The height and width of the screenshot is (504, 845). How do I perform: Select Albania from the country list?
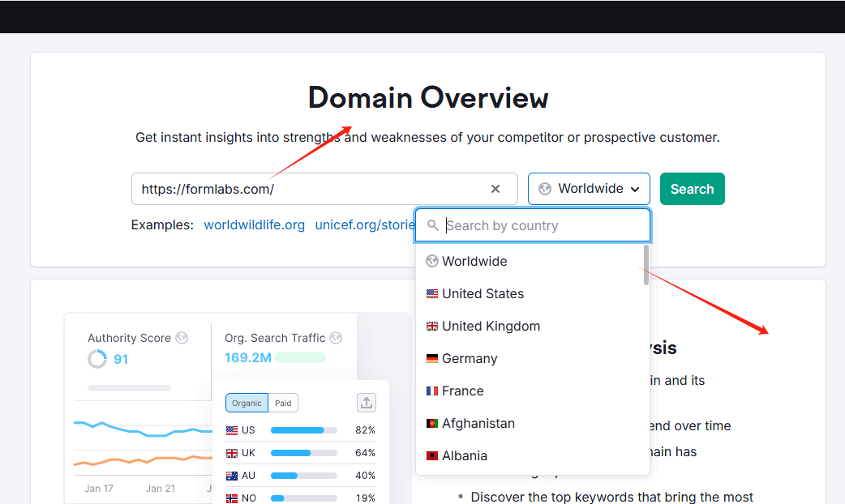(533, 455)
